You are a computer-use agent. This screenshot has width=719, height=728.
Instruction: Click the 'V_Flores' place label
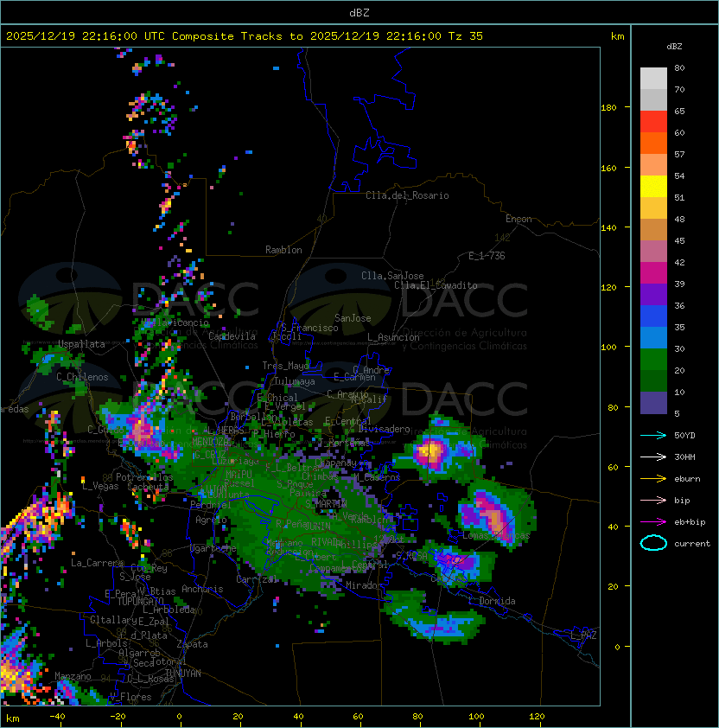[130, 697]
